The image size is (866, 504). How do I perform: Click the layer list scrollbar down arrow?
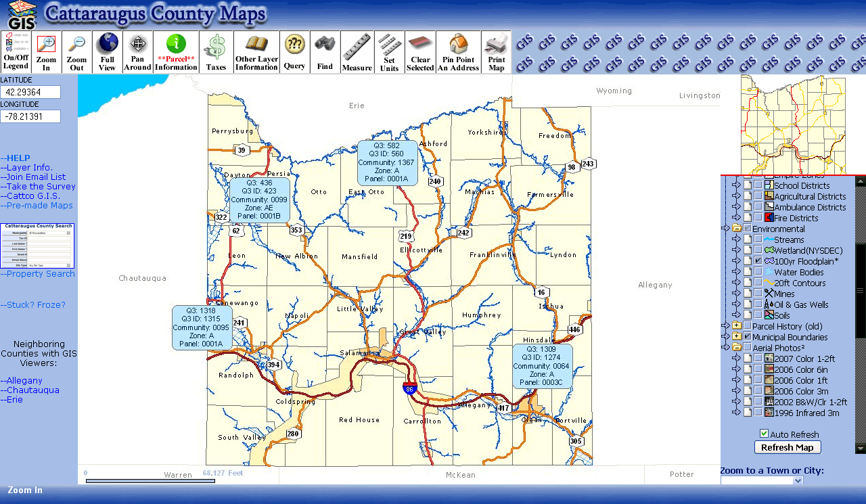coord(860,448)
